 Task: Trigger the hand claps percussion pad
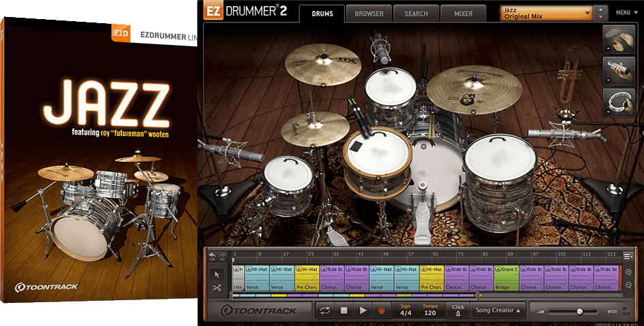click(619, 39)
